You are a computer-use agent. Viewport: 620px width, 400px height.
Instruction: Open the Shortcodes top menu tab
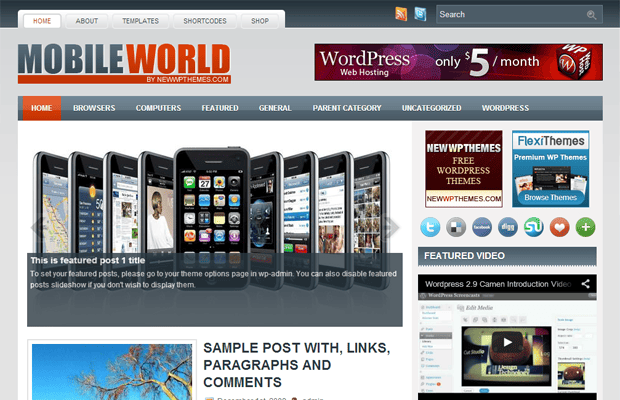203,20
